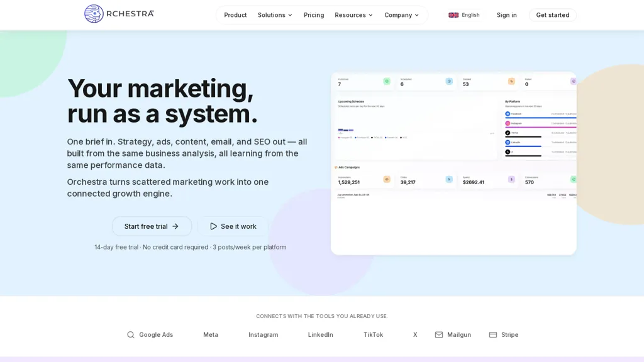
Task: Click the orange Impressions eye icon
Action: [387, 179]
